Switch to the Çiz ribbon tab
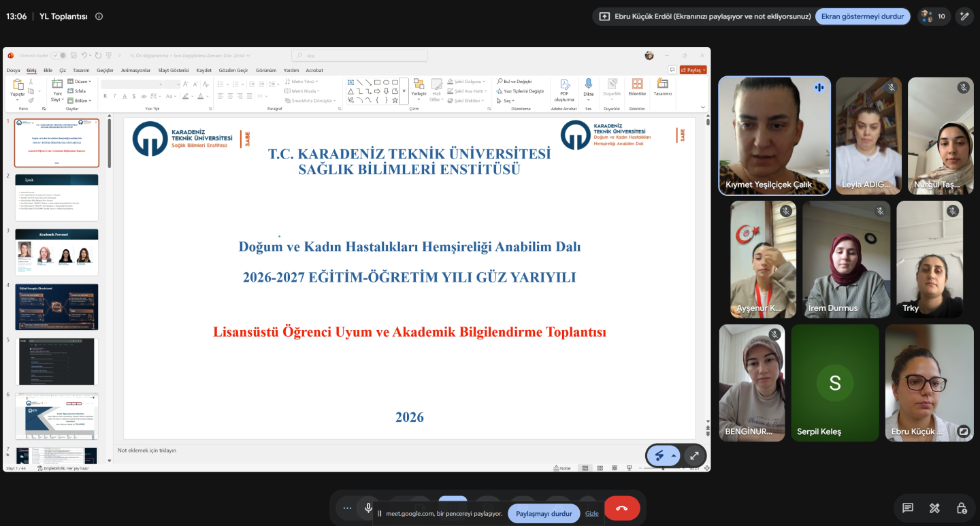The height and width of the screenshot is (526, 980). pyautogui.click(x=62, y=70)
